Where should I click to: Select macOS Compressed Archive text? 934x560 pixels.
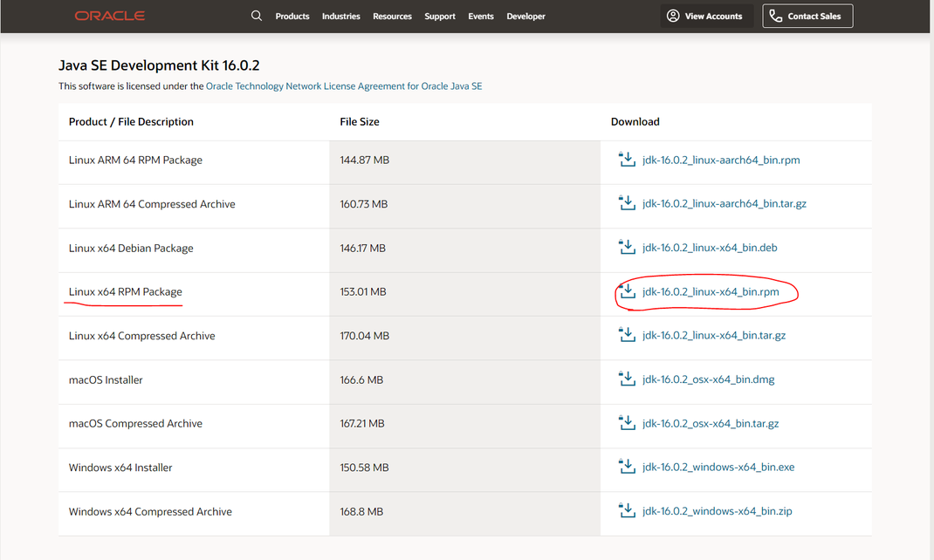click(x=135, y=424)
